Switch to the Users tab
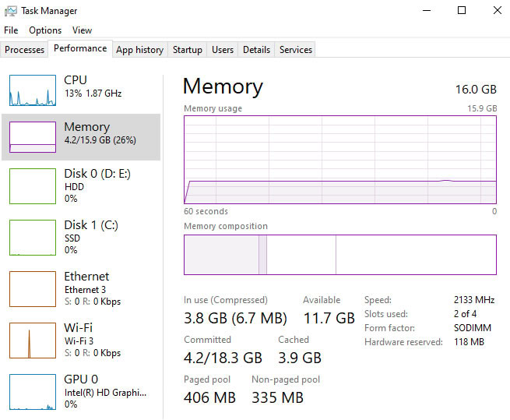Screen dimensions: 510x420 [223, 50]
